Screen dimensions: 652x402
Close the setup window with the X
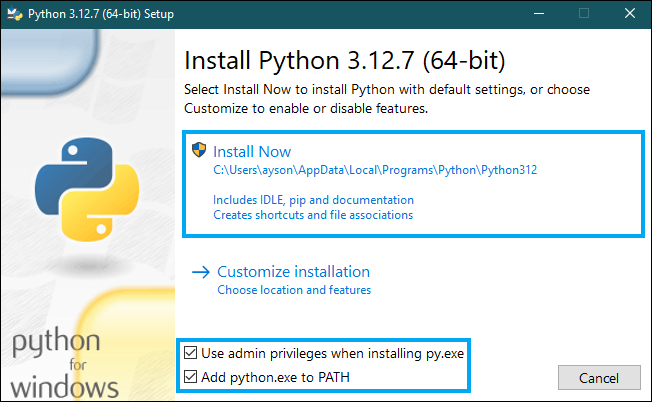[x=629, y=13]
